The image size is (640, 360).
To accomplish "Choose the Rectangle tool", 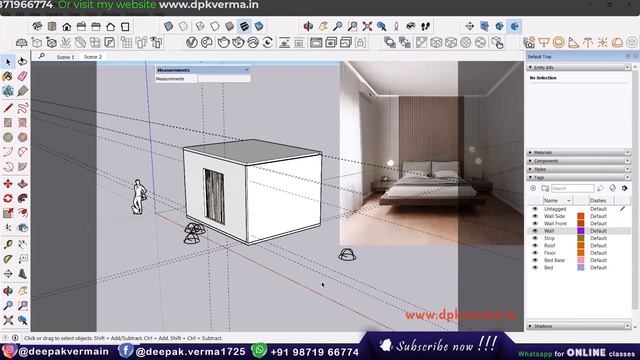I will pyautogui.click(x=8, y=122).
